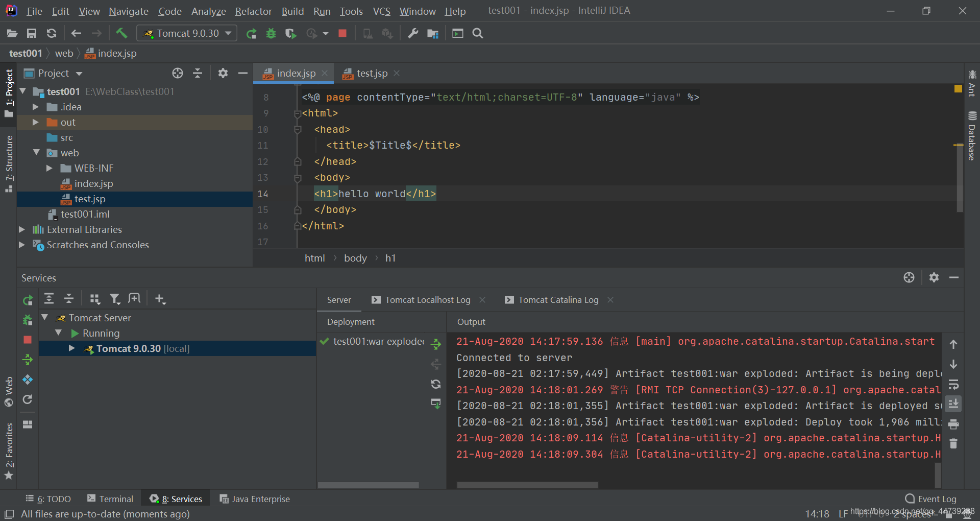Toggle the Database side tool window
980x521 pixels.
coord(972,135)
